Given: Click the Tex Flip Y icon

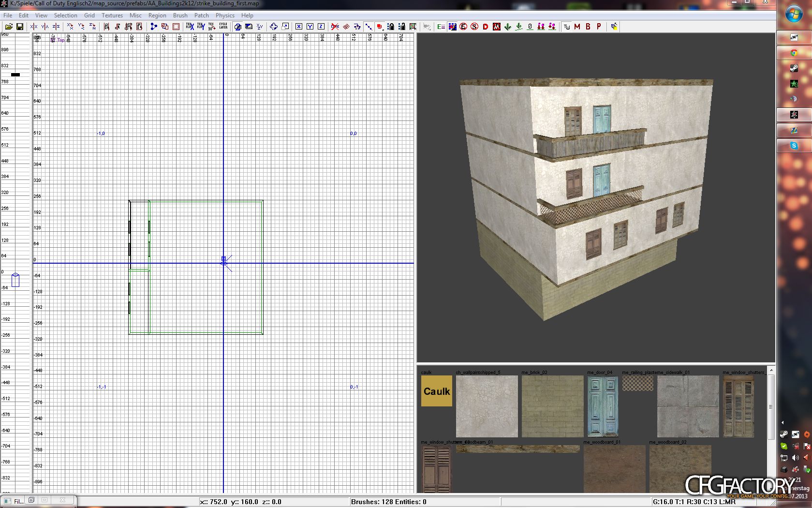Looking at the screenshot, I should tap(201, 27).
